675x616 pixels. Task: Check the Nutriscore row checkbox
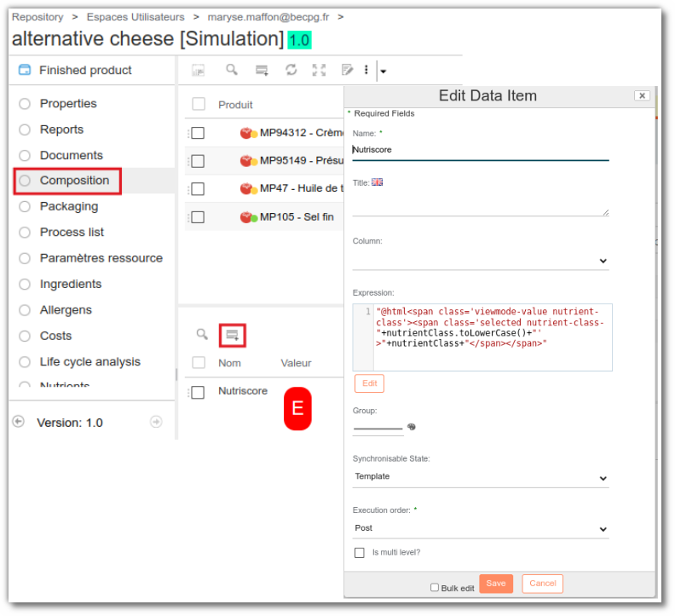(198, 392)
